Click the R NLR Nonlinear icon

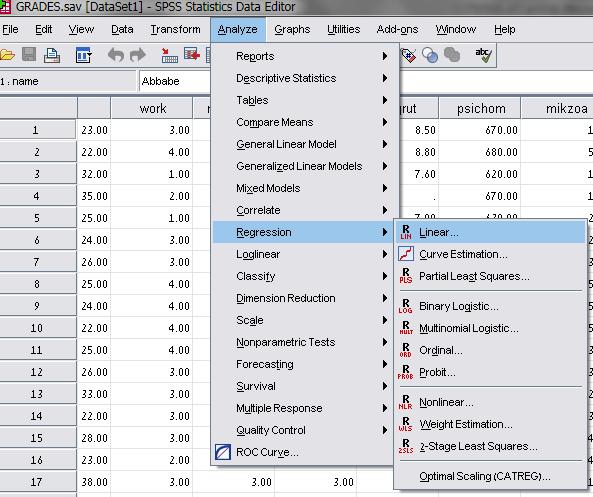pyautogui.click(x=405, y=402)
